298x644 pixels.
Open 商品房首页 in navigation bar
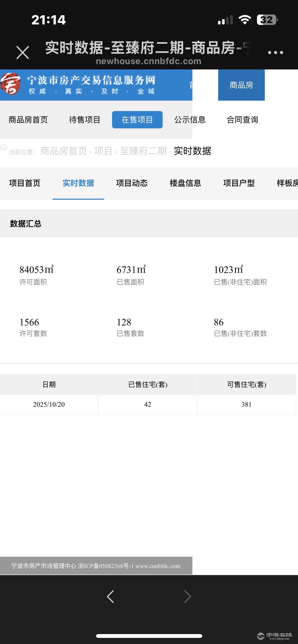[x=28, y=120]
